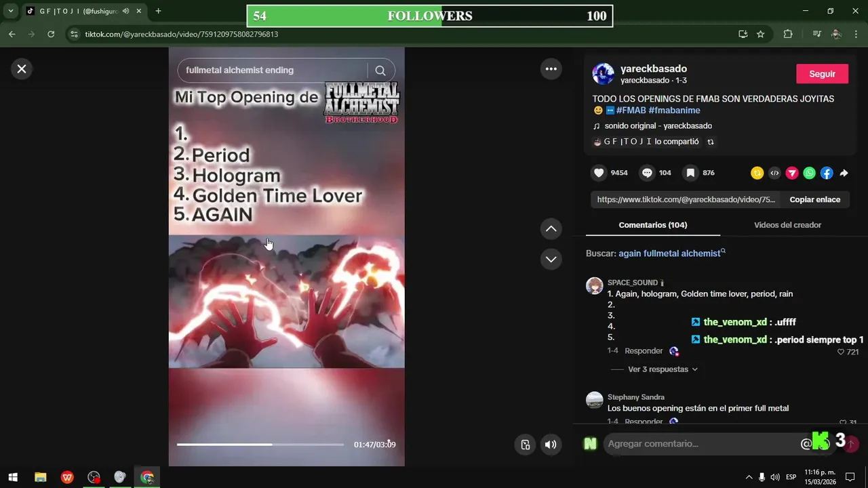Share the video on Facebook

[827, 173]
